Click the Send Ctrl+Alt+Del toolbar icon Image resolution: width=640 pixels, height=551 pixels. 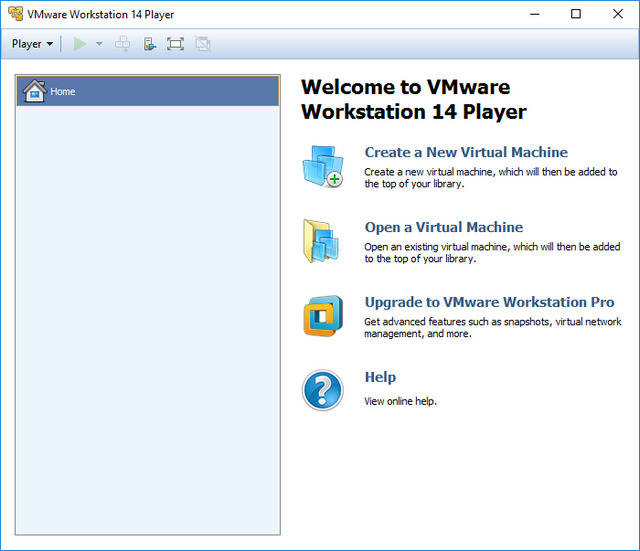pyautogui.click(x=123, y=44)
